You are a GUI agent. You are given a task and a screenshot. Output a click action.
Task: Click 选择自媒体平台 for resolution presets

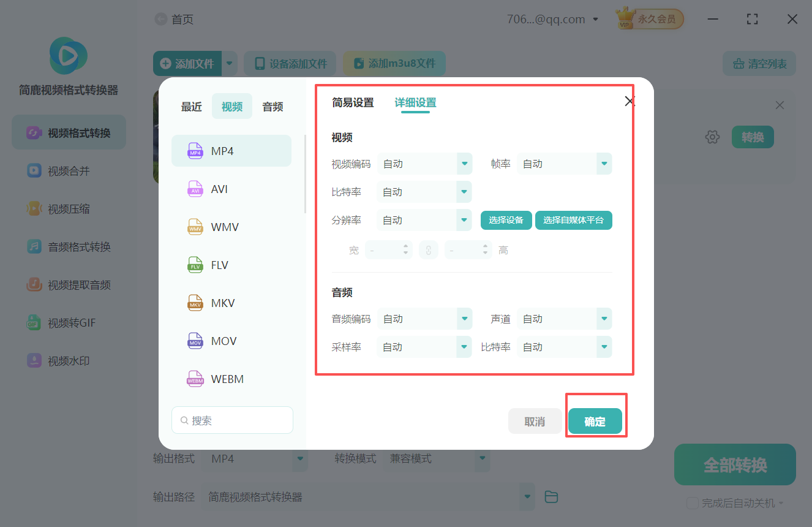point(573,220)
